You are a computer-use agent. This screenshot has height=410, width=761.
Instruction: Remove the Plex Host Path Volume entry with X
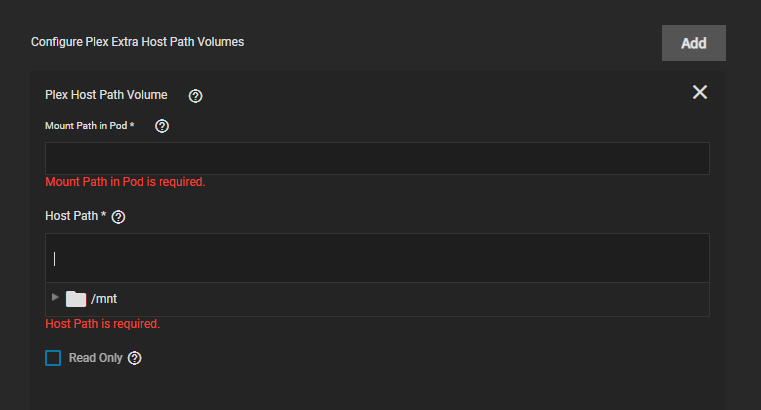coord(700,92)
